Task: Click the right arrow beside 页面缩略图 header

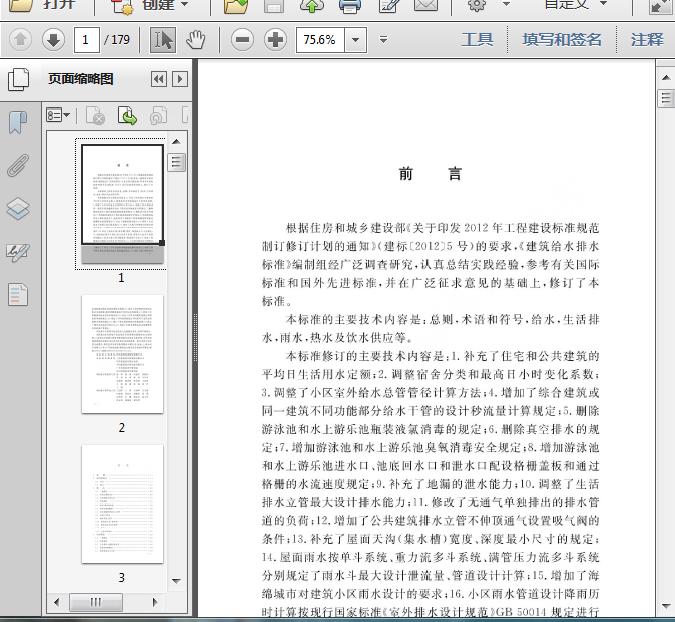Action: click(x=180, y=79)
